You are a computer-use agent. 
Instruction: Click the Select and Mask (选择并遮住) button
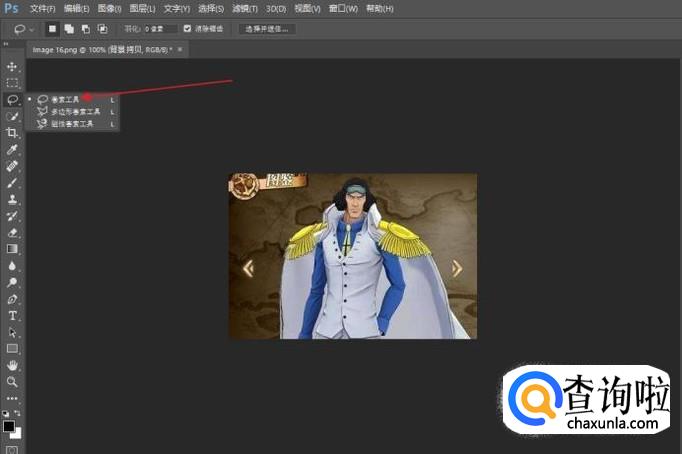[x=267, y=29]
